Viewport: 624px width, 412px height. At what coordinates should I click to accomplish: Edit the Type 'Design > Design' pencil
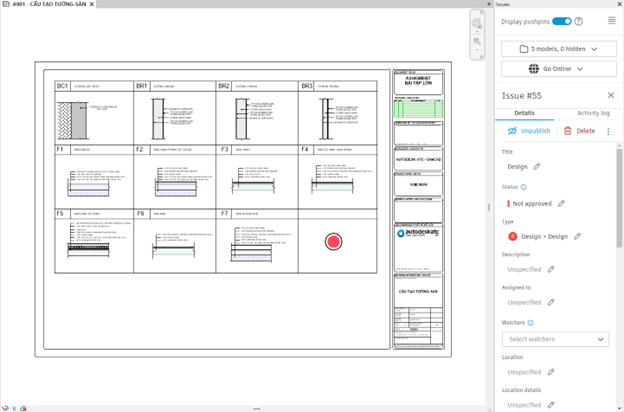pos(577,236)
